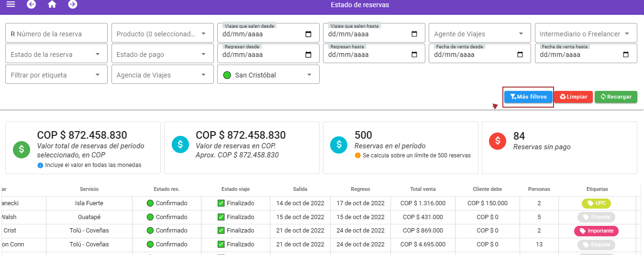Click the home icon in header

pyautogui.click(x=52, y=5)
